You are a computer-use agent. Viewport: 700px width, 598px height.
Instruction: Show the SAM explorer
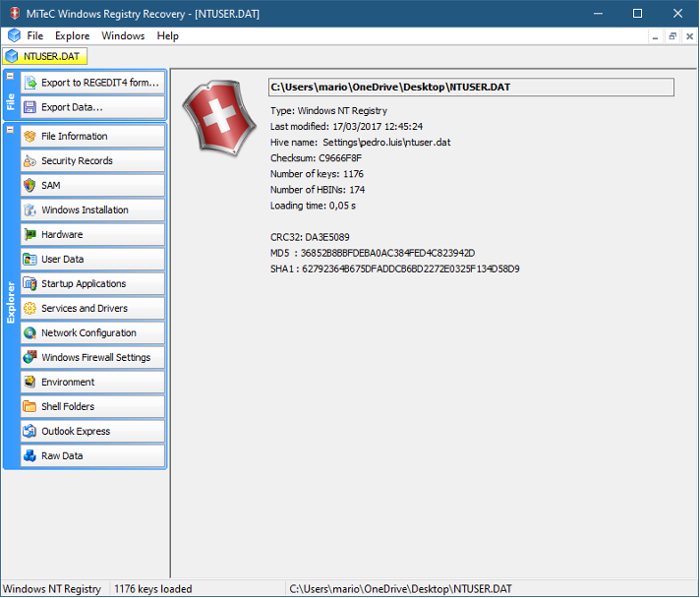click(x=92, y=185)
